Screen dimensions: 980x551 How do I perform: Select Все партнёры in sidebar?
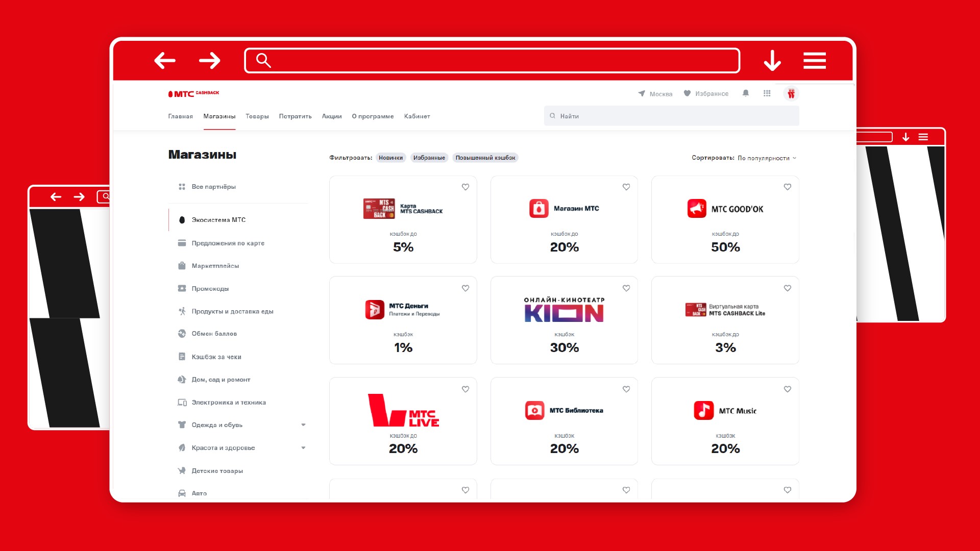207,187
